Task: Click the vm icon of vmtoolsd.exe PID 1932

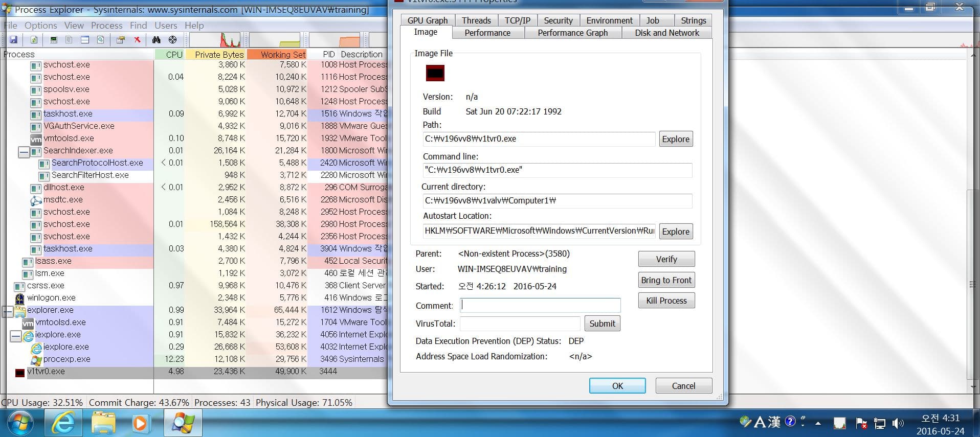Action: pos(36,139)
